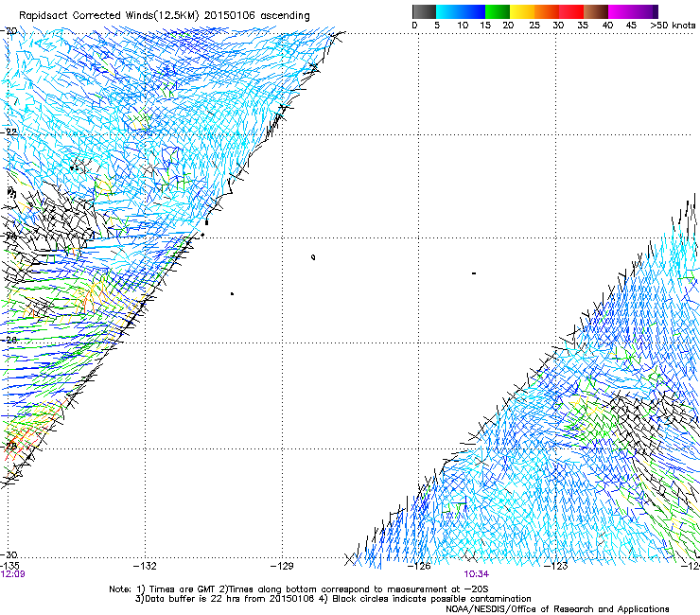Click the dark purple 45-50 knots segment
The width and height of the screenshot is (700, 615).
coord(645,11)
